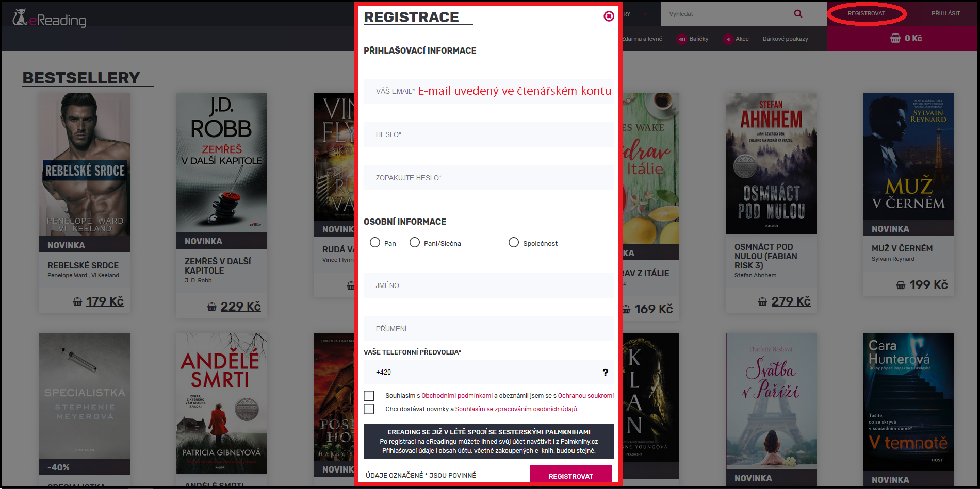
Task: Click the Zopakujte heslo field
Action: click(488, 178)
